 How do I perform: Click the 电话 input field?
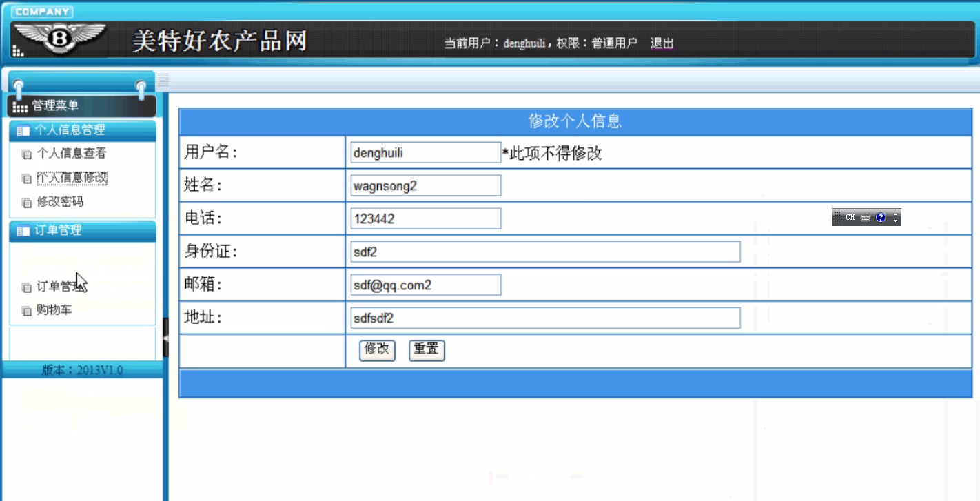coord(425,219)
